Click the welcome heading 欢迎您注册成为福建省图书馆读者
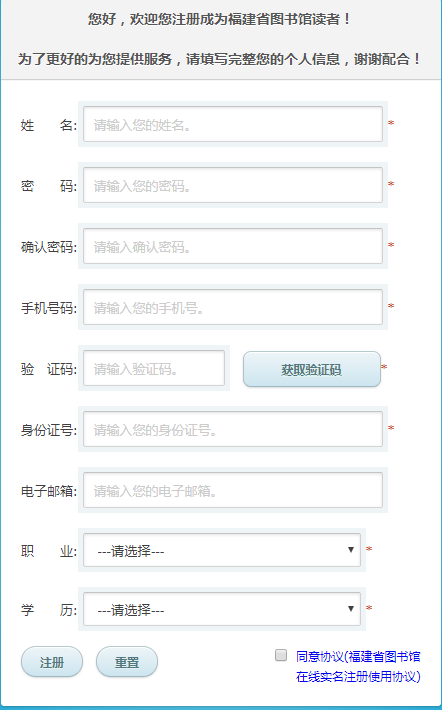 [236, 19]
